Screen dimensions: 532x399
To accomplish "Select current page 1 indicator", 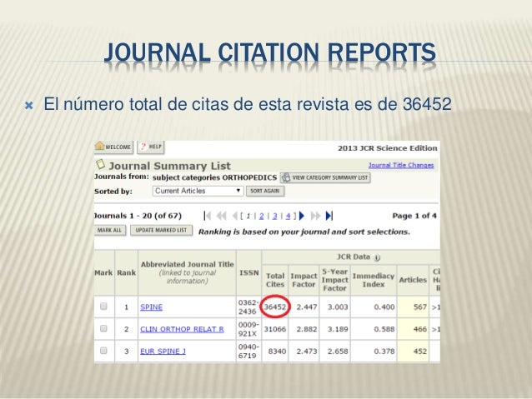I will [248, 216].
